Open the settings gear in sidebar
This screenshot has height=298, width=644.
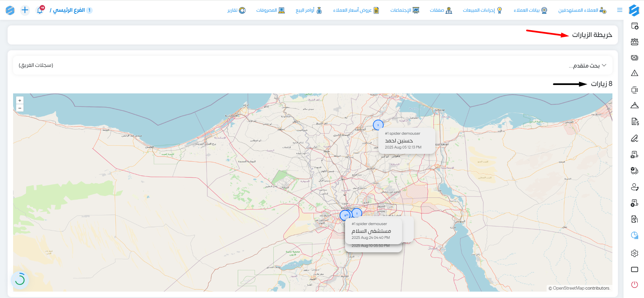634,253
